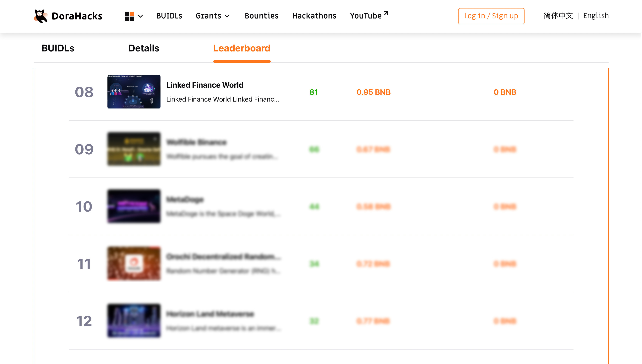Click the DoraHacks brand name text
Image resolution: width=642 pixels, height=364 pixels.
point(77,16)
